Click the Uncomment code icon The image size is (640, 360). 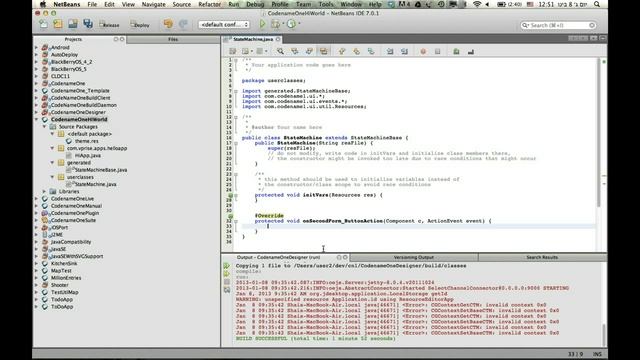(x=471, y=51)
